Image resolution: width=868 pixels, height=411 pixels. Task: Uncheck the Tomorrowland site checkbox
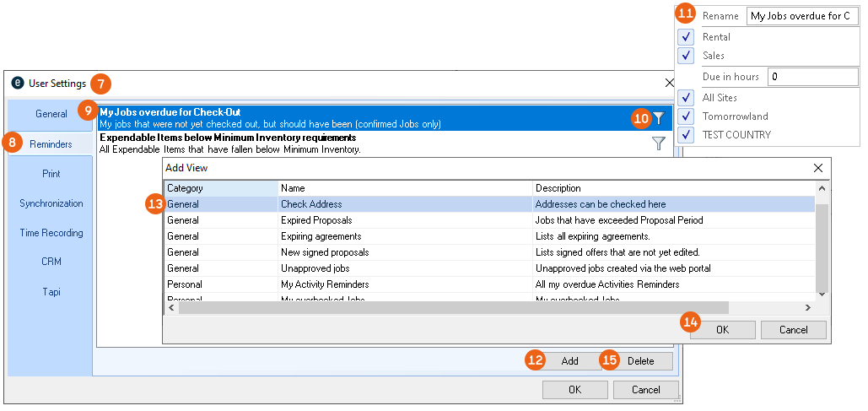click(686, 116)
